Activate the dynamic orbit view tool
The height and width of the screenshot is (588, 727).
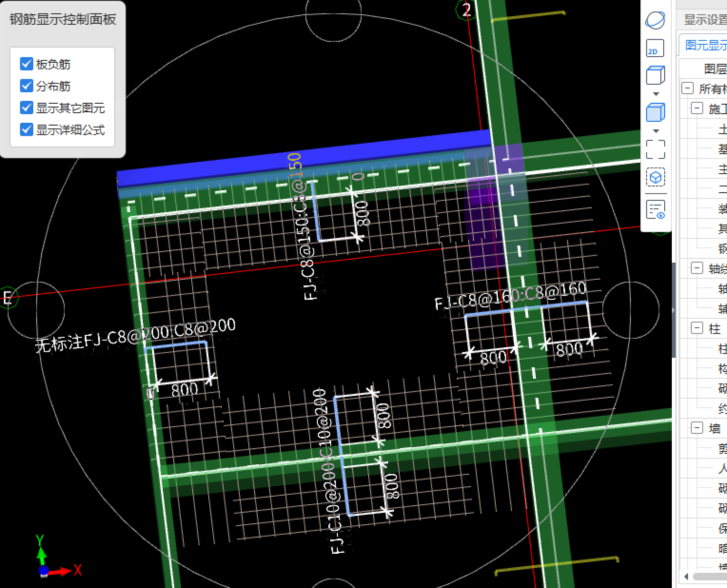(655, 20)
